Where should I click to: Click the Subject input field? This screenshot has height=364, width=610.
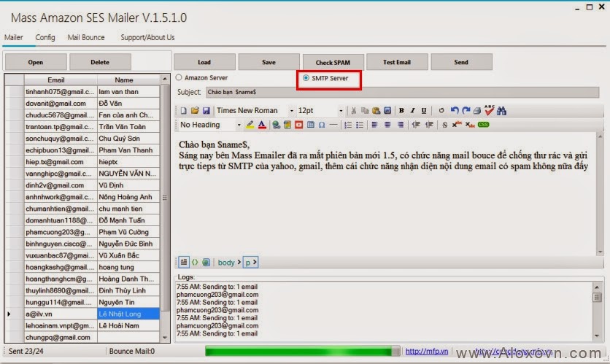[402, 92]
